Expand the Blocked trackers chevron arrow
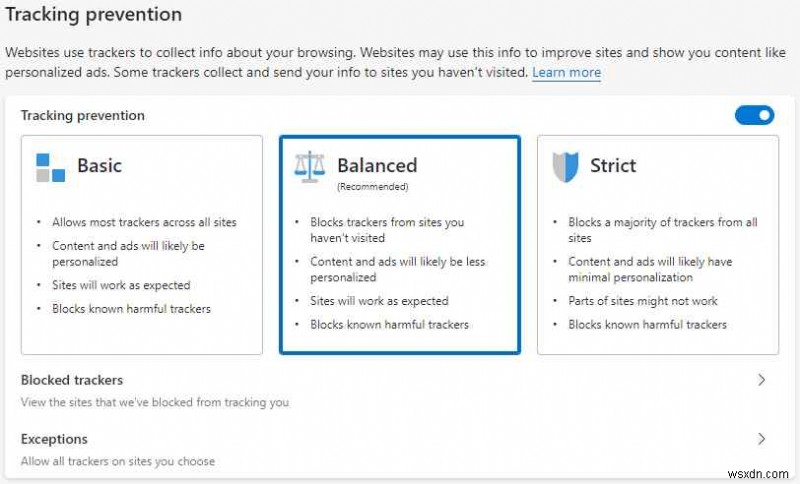This screenshot has width=800, height=484. pos(761,380)
